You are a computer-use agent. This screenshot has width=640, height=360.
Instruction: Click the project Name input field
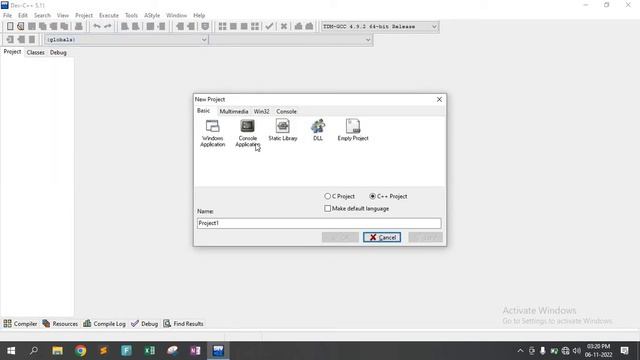tap(319, 223)
